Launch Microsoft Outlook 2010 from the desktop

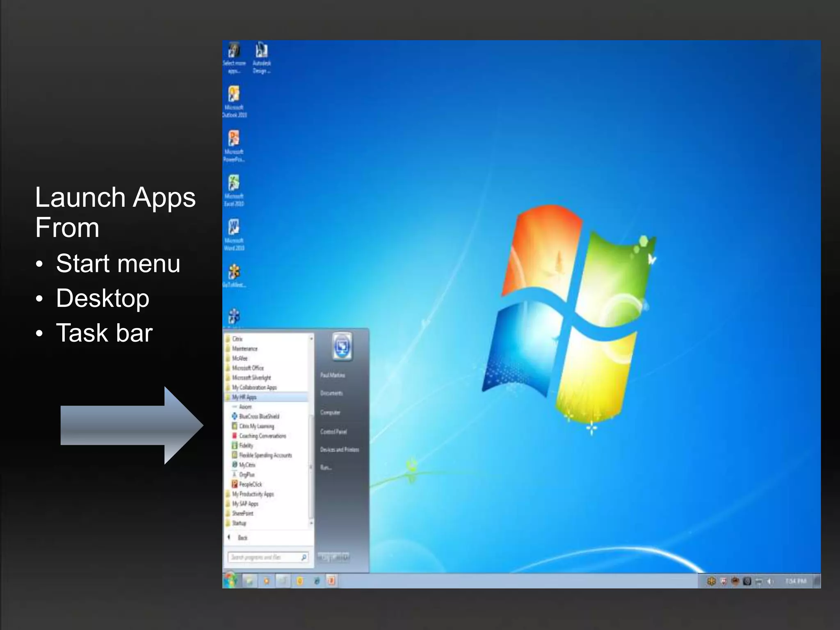234,102
